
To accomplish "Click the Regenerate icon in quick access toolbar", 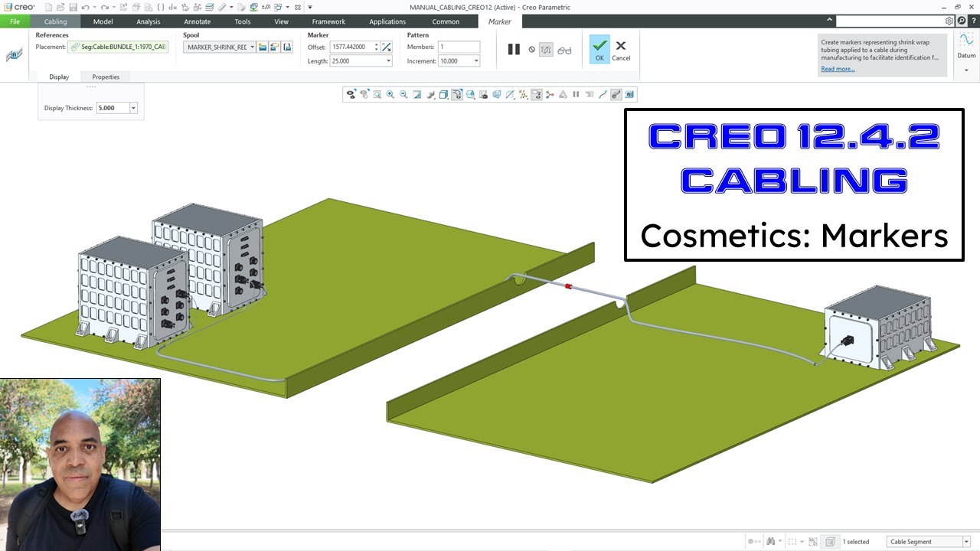I will point(123,7).
